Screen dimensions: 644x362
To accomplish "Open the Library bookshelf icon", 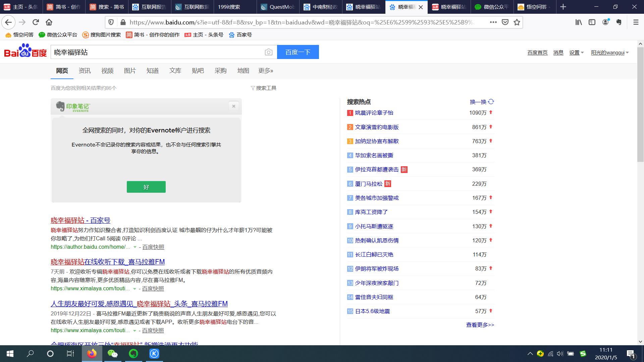I will click(579, 22).
